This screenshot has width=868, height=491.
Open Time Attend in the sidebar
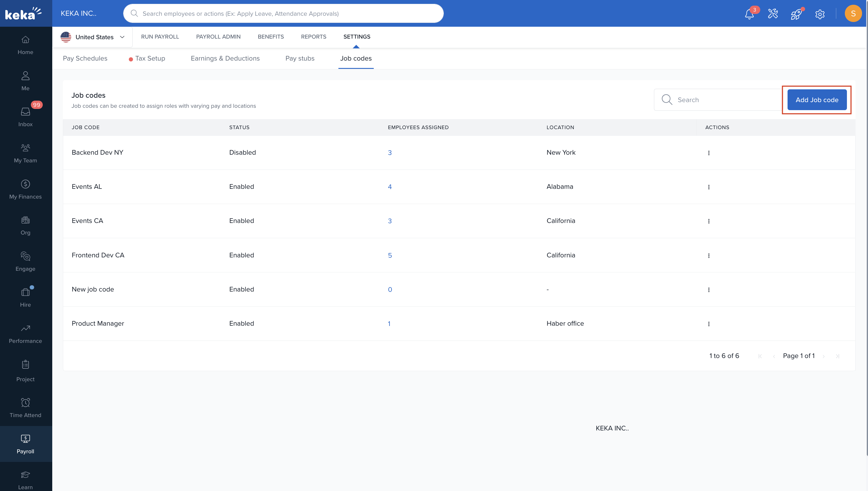(x=25, y=407)
